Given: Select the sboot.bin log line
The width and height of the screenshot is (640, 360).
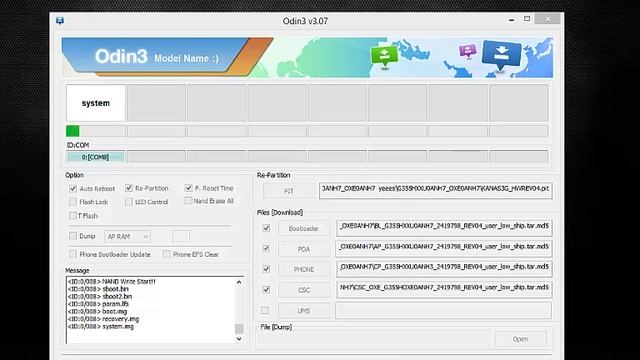Looking at the screenshot, I should [x=98, y=289].
